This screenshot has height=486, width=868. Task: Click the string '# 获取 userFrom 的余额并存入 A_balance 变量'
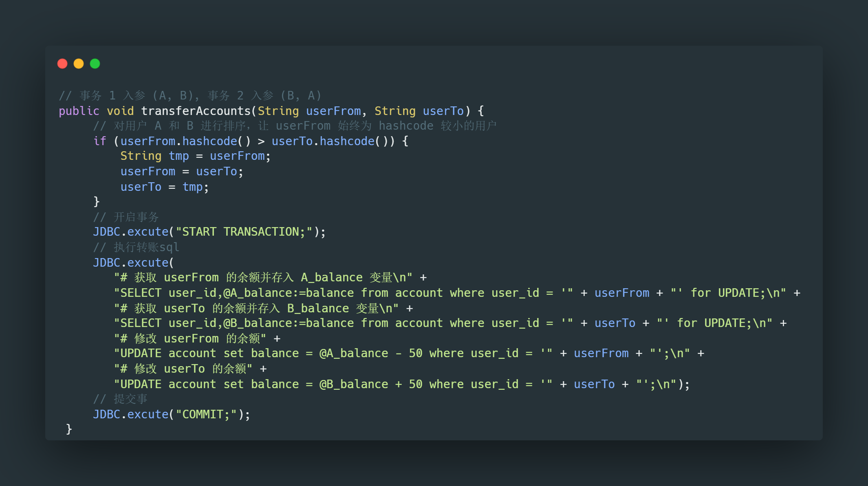click(x=263, y=278)
